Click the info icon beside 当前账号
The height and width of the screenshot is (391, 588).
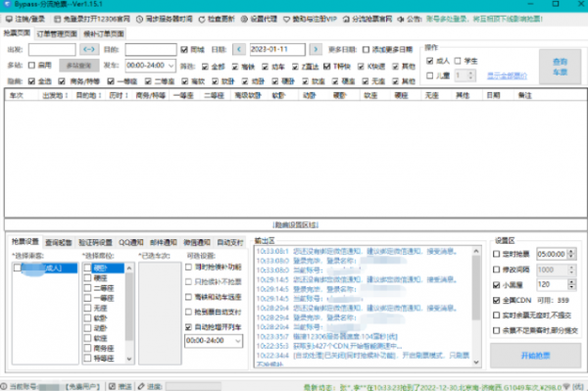4,386
